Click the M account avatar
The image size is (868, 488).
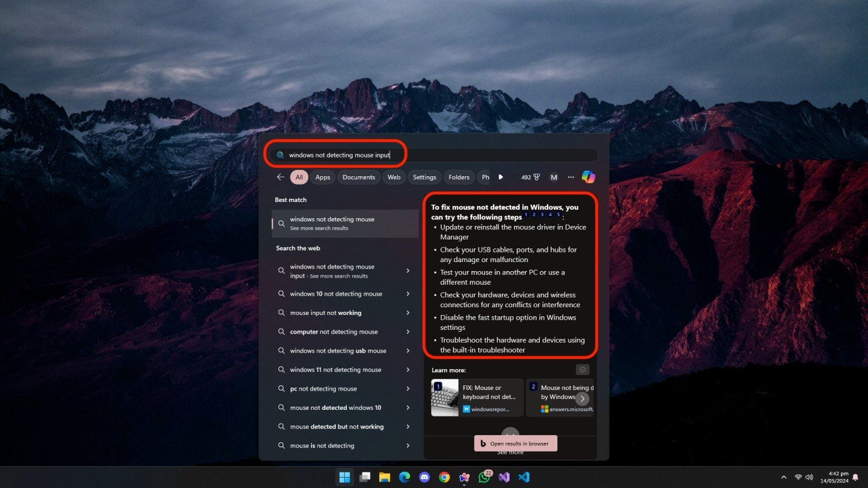pyautogui.click(x=553, y=177)
